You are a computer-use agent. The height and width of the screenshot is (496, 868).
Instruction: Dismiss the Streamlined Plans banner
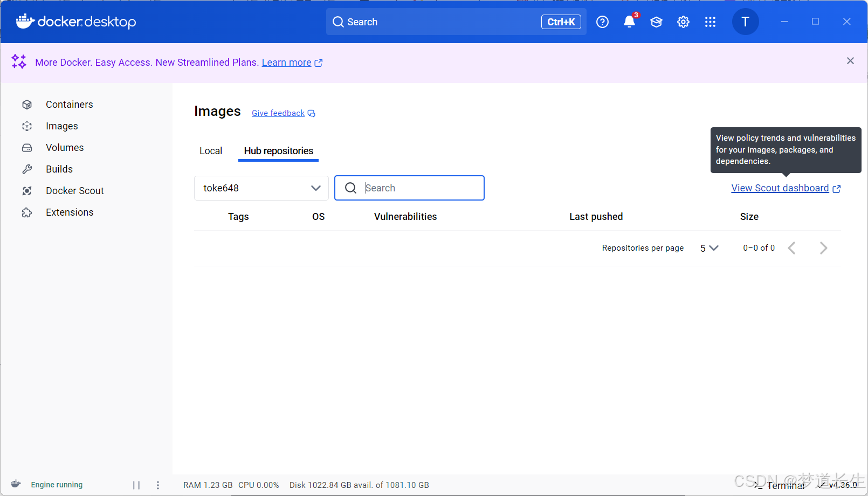click(x=850, y=61)
